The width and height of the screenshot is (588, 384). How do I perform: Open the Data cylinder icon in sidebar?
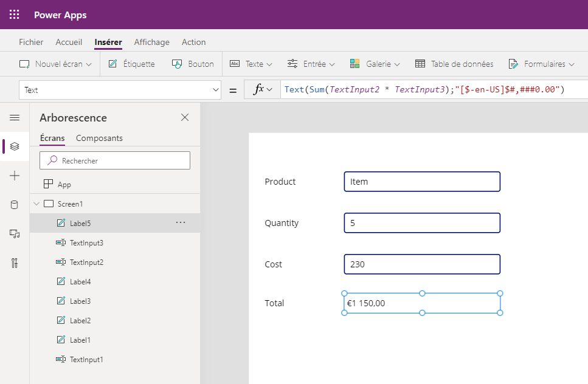(15, 205)
